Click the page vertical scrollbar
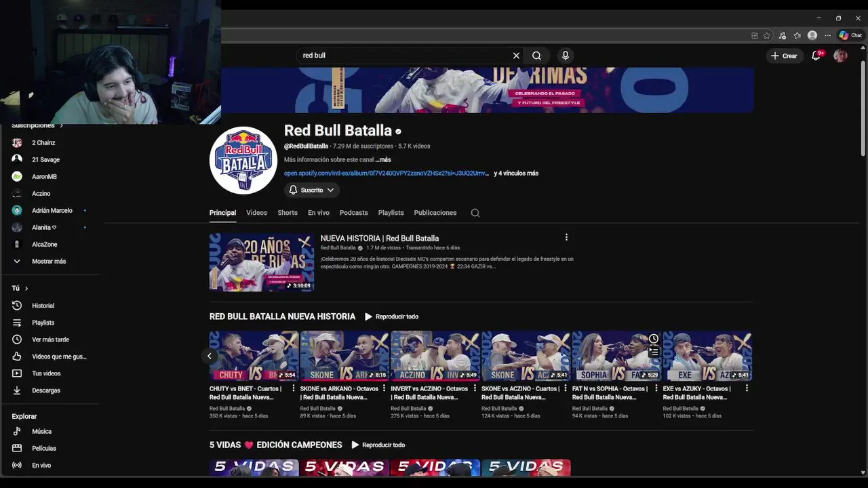The height and width of the screenshot is (488, 868). (863, 108)
